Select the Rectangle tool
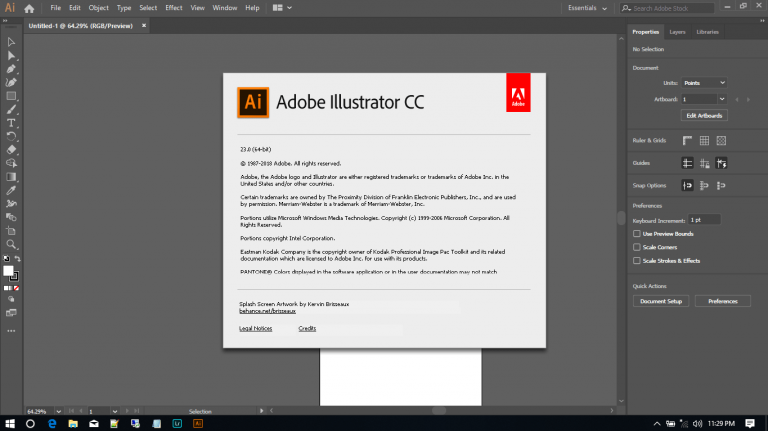The height and width of the screenshot is (431, 768). pos(11,96)
